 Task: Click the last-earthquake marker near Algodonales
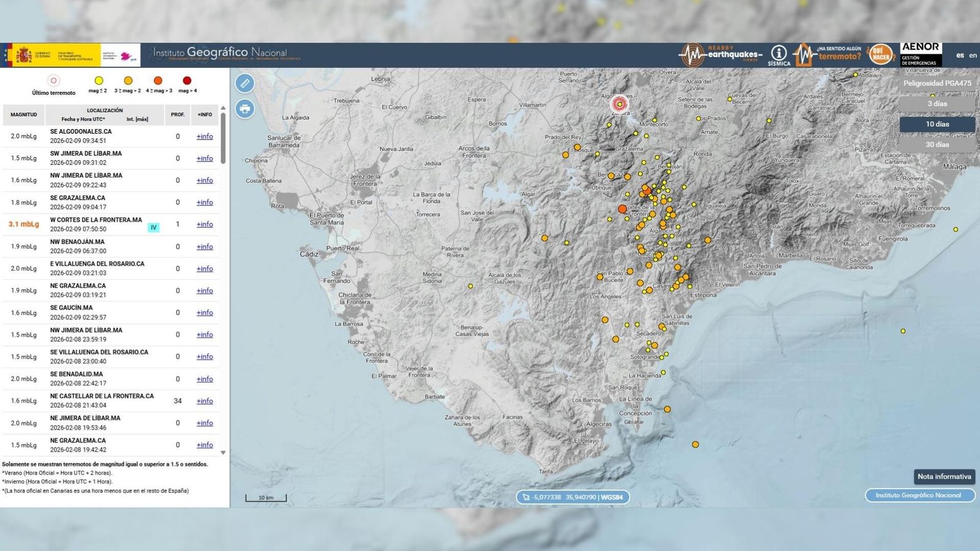[619, 104]
